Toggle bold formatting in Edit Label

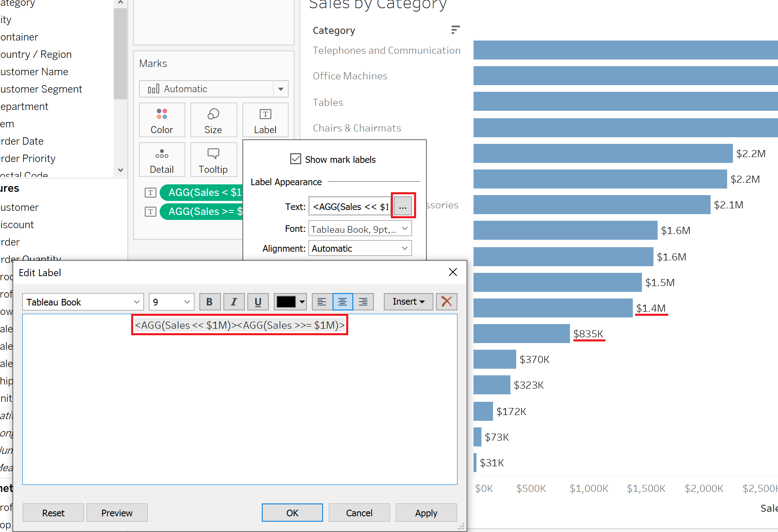pos(210,302)
